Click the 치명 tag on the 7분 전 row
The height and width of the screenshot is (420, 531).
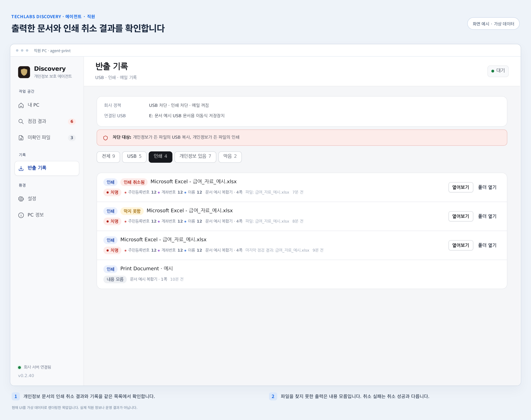(112, 192)
